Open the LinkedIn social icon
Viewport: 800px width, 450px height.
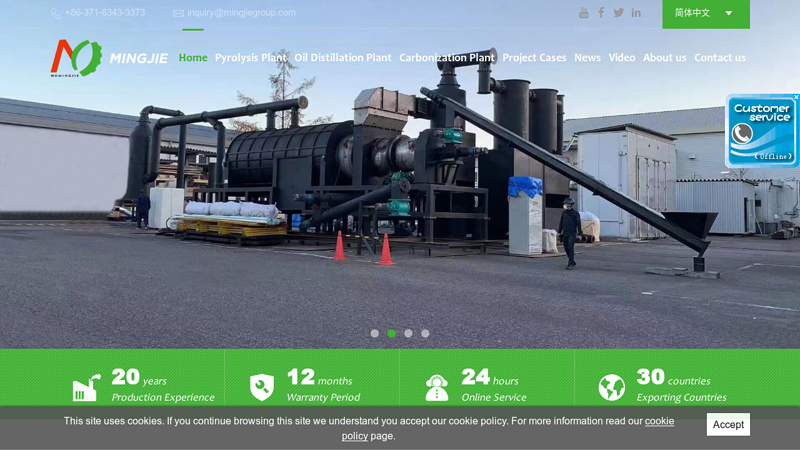(x=636, y=13)
